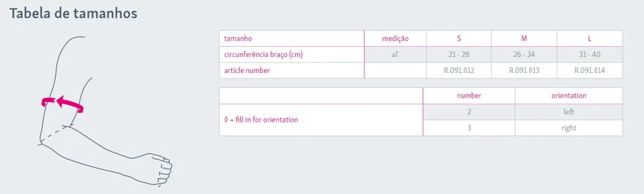Click the right orientation cell
Viewport: 644px width, 194px height.
tap(569, 128)
